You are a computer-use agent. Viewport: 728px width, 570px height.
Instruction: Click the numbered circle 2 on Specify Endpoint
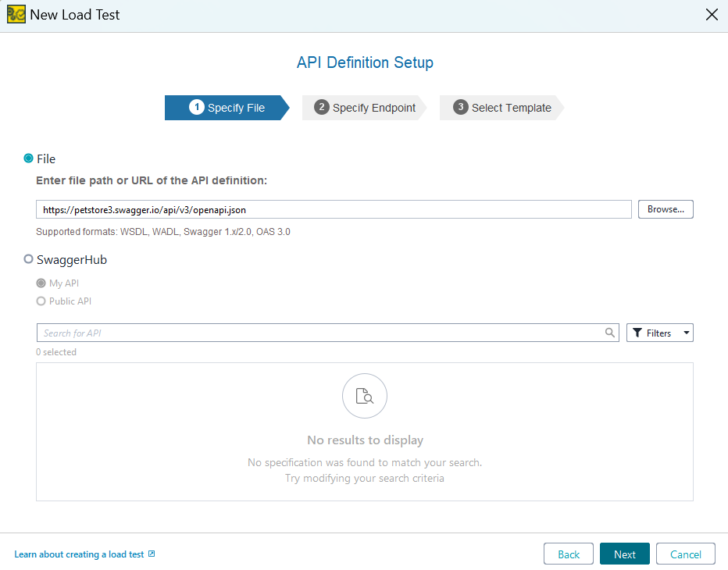(322, 107)
